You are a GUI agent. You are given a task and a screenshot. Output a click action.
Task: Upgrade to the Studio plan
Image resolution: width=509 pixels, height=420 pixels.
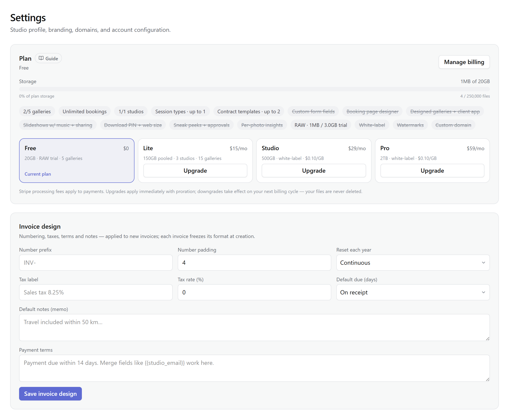tap(313, 171)
